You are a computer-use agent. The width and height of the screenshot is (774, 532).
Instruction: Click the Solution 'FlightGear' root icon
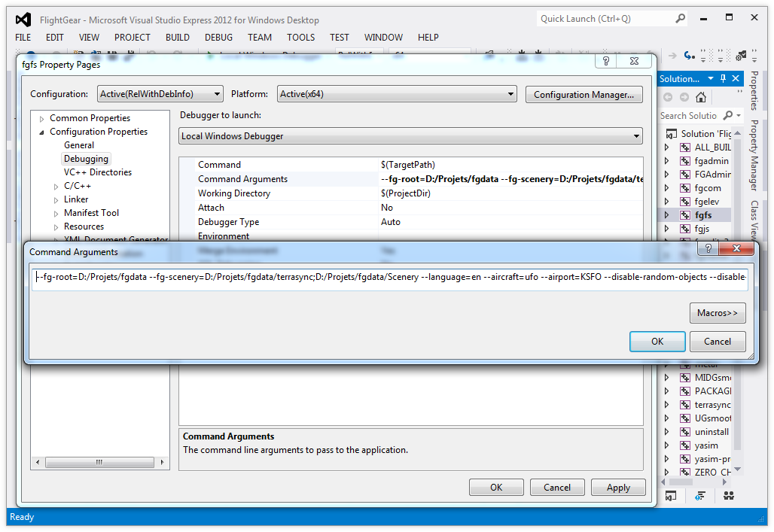pyautogui.click(x=672, y=134)
